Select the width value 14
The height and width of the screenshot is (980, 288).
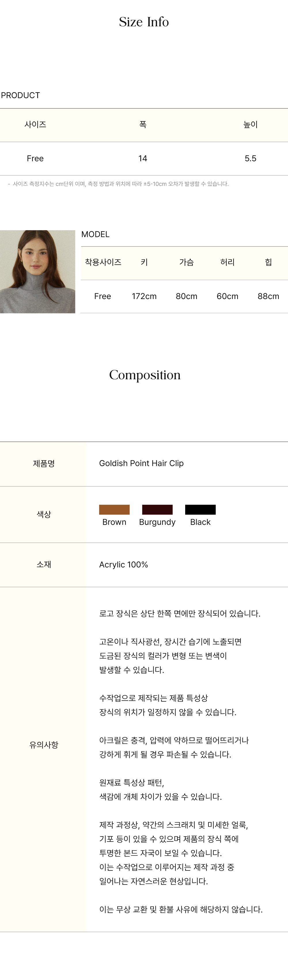(x=143, y=159)
